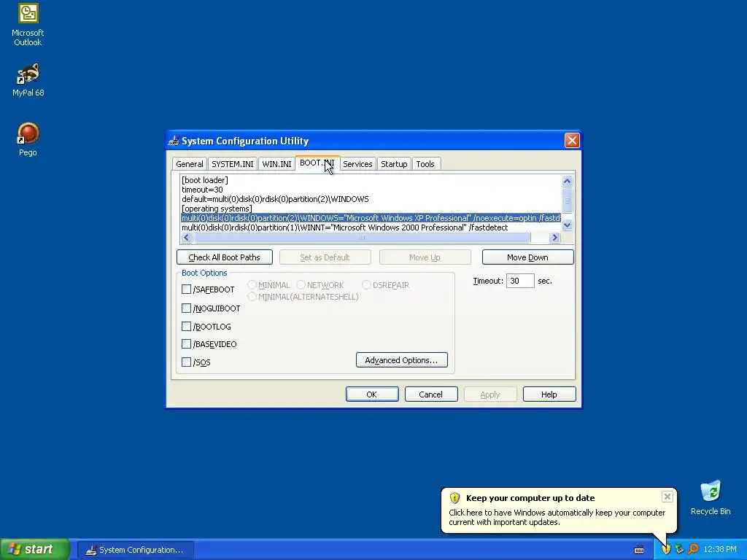Click the horizontal scrollbar thumb

pyautogui.click(x=362, y=237)
